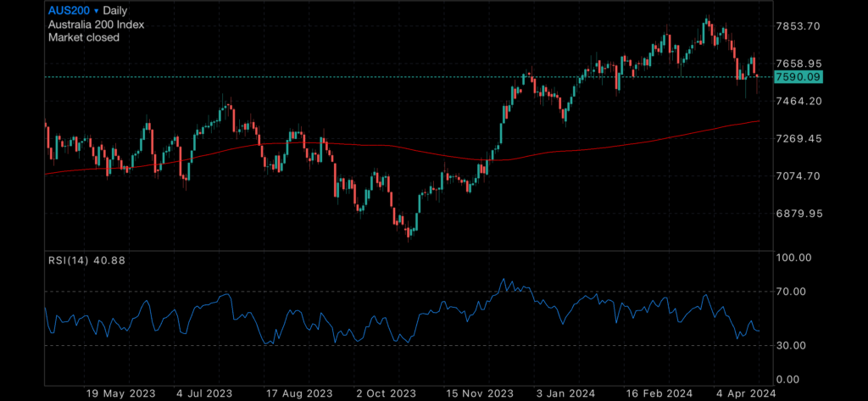Click the Market closed status text
This screenshot has width=868, height=401.
point(84,37)
